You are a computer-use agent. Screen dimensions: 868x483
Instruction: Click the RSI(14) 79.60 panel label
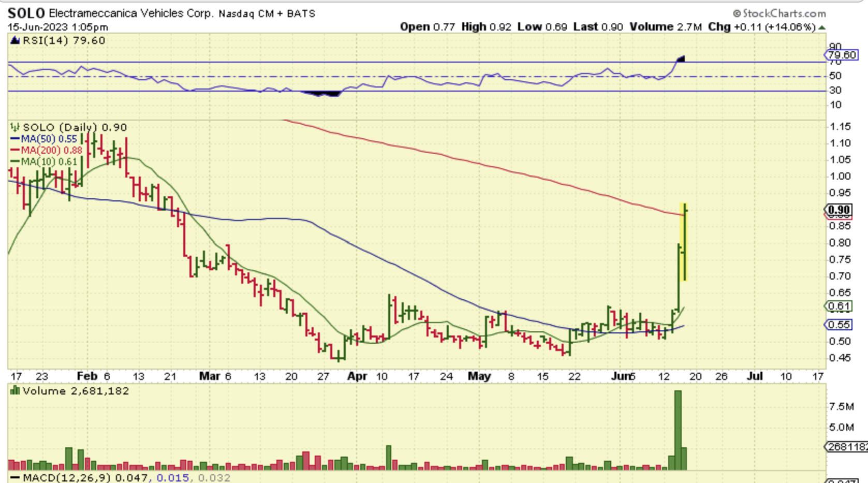64,40
